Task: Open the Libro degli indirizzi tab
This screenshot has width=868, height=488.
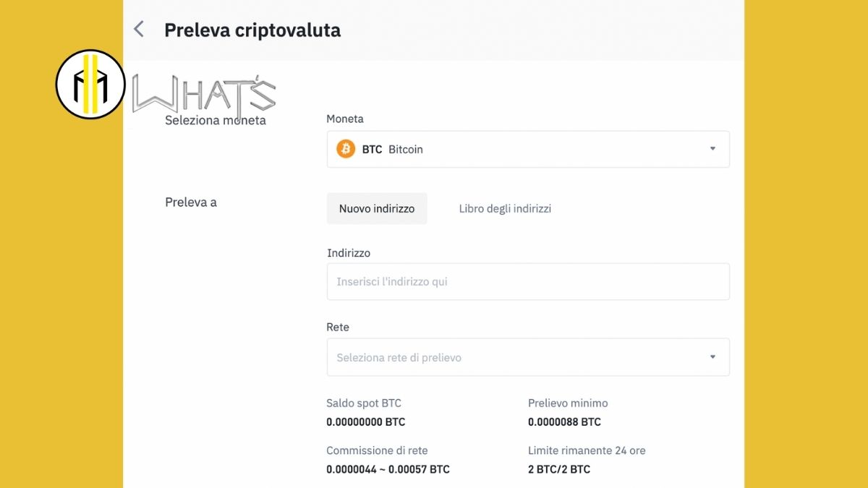Action: coord(504,208)
